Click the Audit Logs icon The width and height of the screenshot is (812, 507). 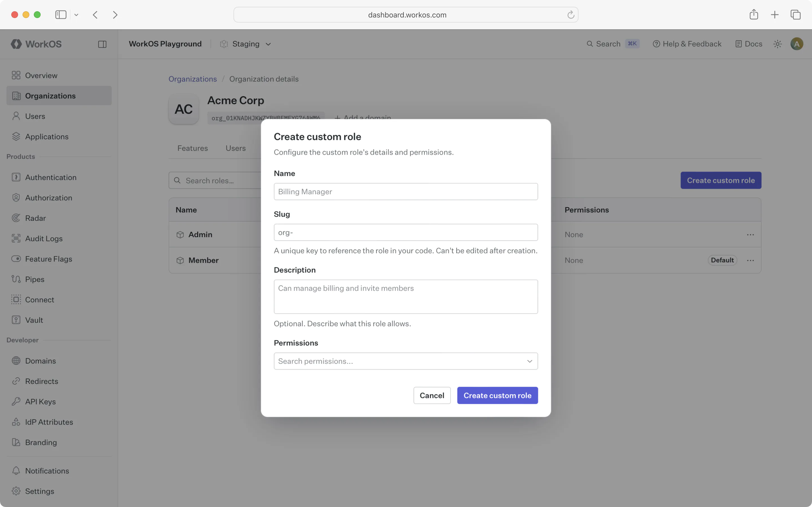click(16, 238)
